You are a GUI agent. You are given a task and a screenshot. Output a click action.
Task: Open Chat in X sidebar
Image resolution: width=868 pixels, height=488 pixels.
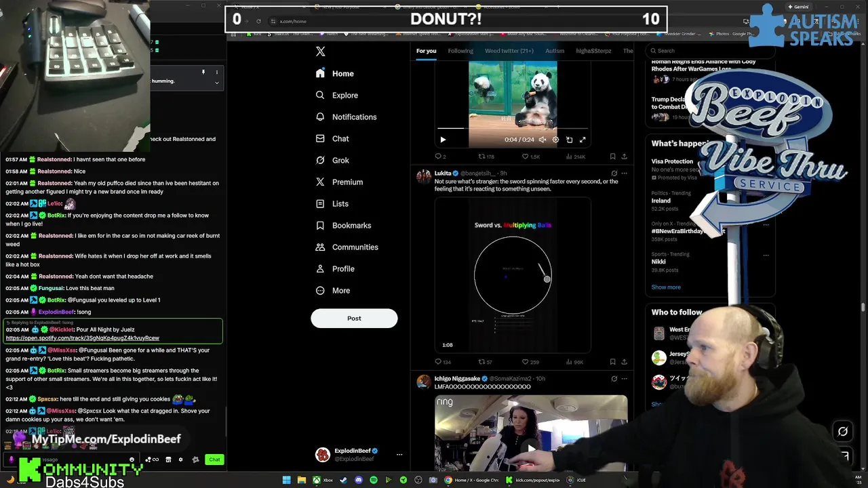coord(332,138)
